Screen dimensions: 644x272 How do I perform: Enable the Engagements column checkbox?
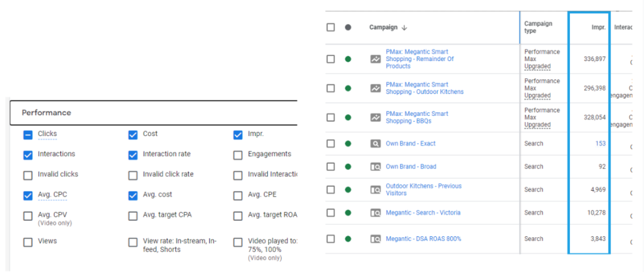point(238,155)
